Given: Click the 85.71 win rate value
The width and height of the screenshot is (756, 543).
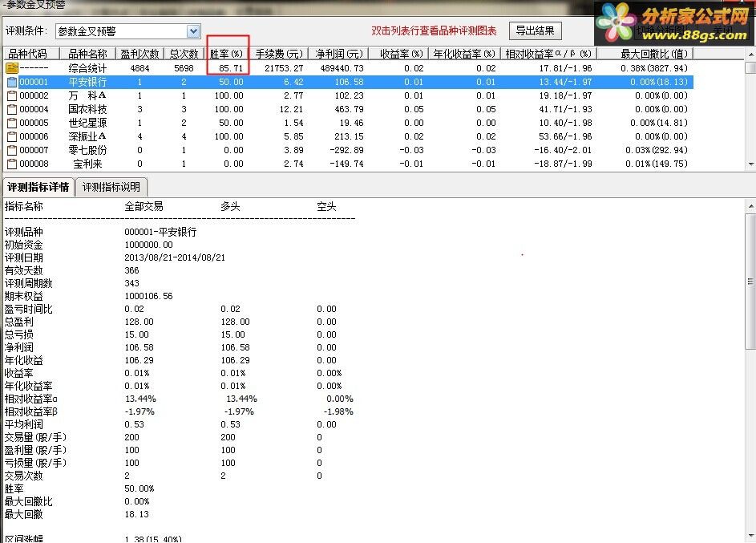Looking at the screenshot, I should 231,68.
